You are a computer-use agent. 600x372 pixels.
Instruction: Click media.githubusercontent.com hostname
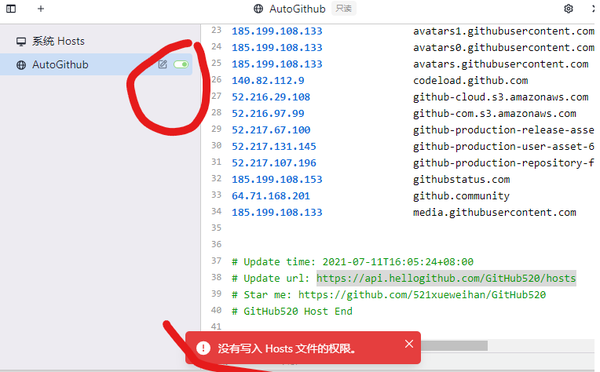(494, 212)
